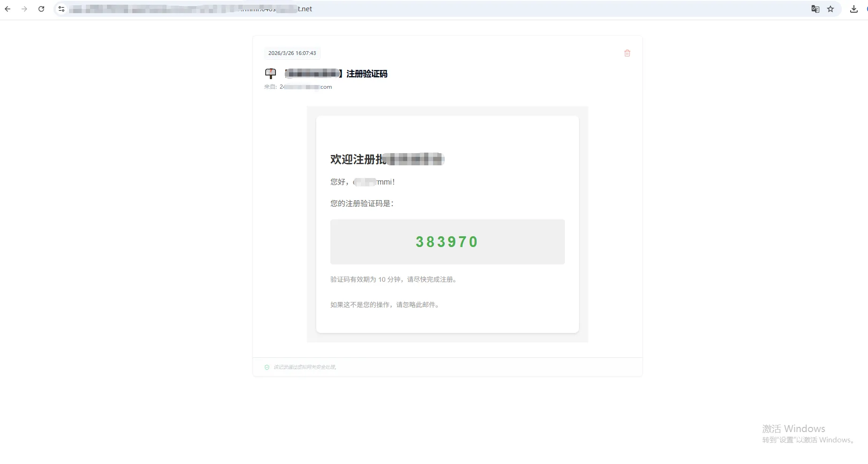Open Google Translate for this page
This screenshot has width=868, height=464.
[x=815, y=8]
